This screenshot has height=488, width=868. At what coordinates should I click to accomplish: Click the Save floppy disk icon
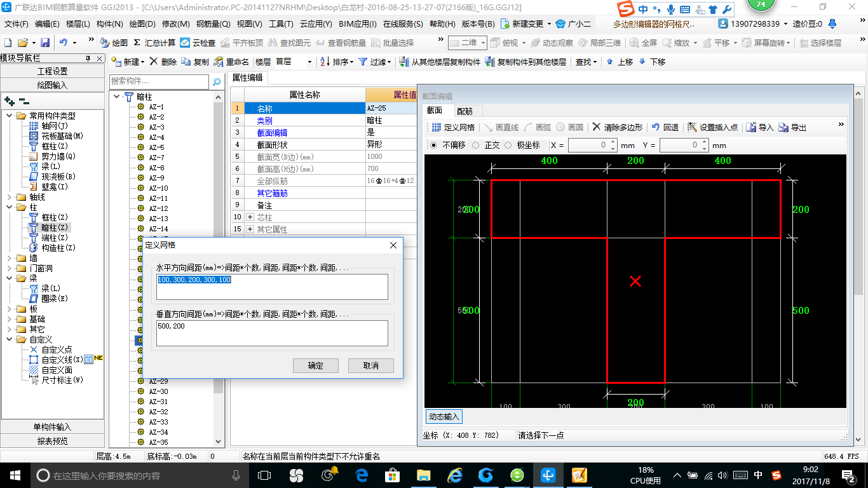pos(45,43)
